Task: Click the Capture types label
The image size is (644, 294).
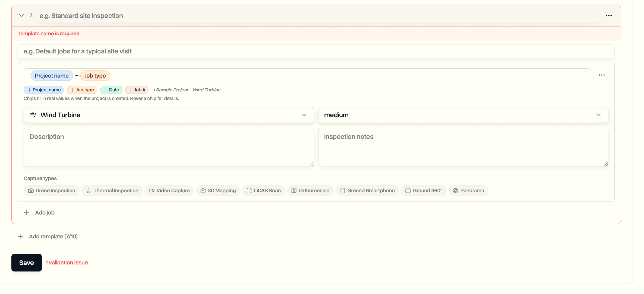Action: (40, 178)
